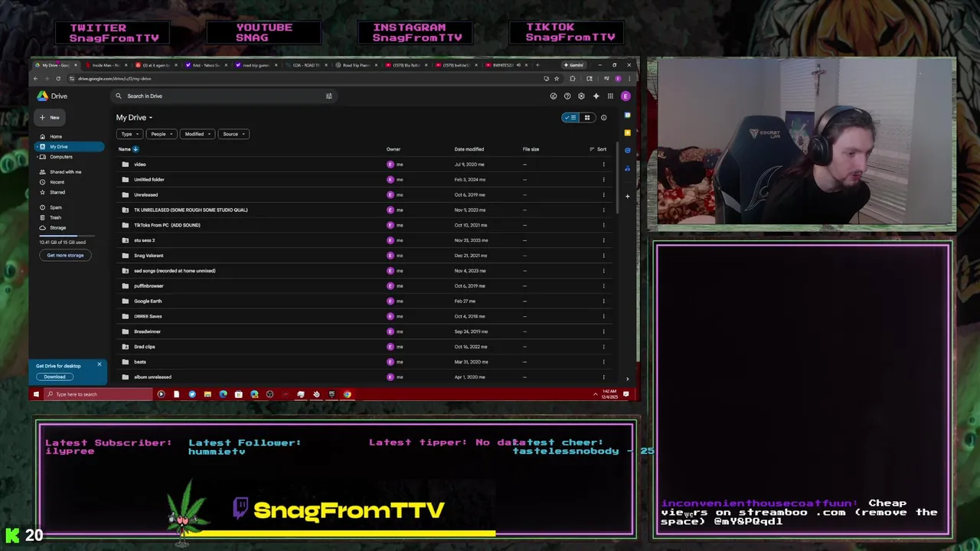Open the People filter dropdown

[x=161, y=134]
